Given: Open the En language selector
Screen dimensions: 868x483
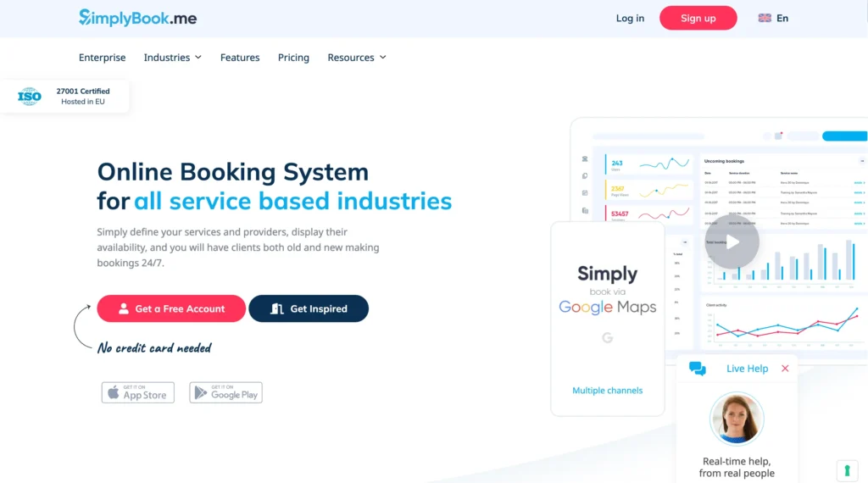Looking at the screenshot, I should coord(773,19).
